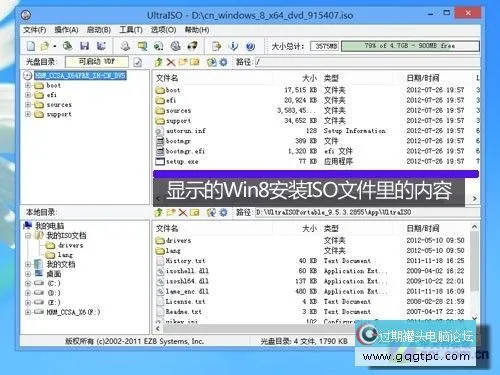Expand the sources folder tree node

[28, 105]
